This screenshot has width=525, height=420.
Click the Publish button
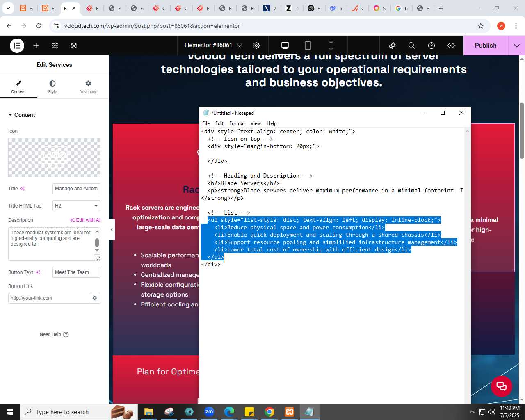[486, 46]
